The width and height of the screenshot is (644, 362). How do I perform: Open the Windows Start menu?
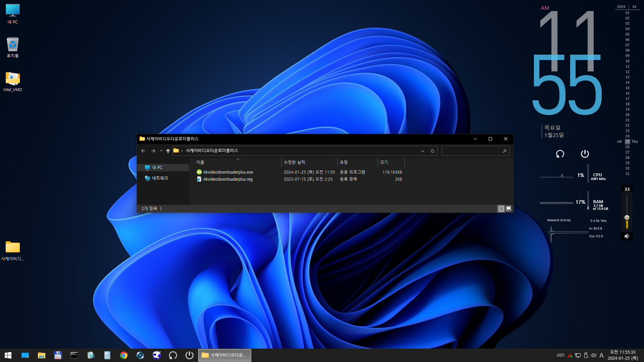[8, 355]
